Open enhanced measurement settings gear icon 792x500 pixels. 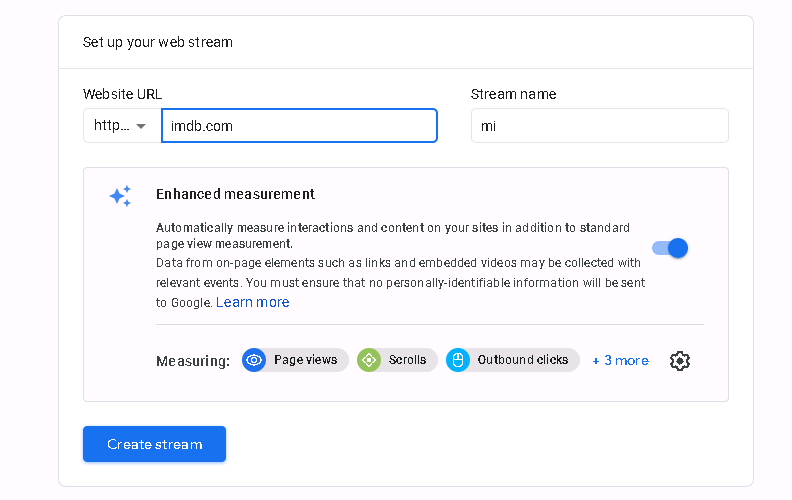point(680,361)
